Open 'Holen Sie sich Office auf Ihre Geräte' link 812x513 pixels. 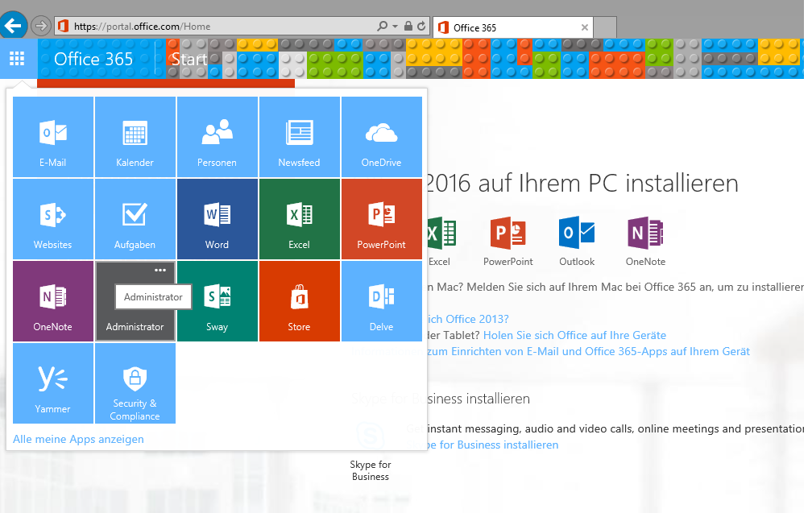pos(574,335)
